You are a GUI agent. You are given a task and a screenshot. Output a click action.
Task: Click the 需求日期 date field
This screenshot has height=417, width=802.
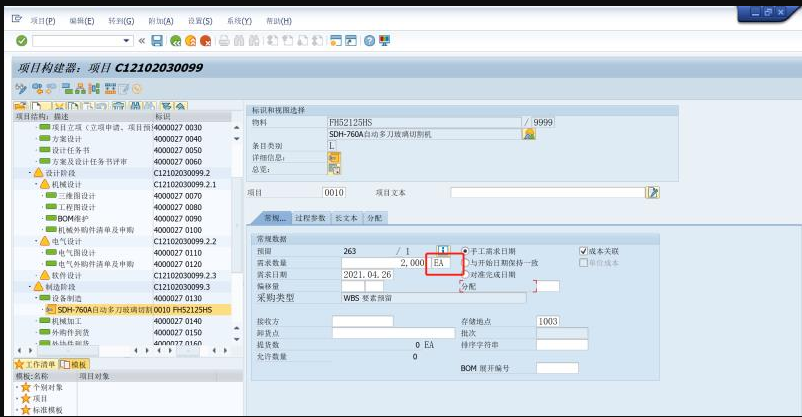click(367, 274)
